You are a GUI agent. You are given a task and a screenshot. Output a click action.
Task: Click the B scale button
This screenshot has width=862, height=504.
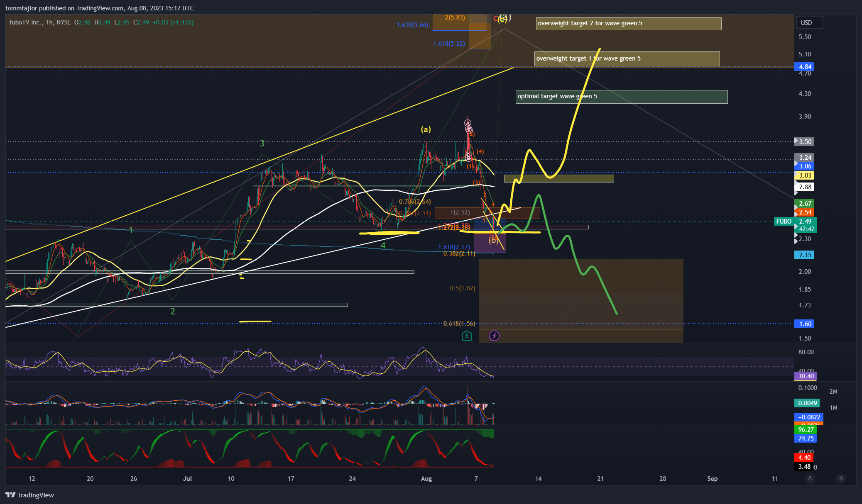point(841,478)
